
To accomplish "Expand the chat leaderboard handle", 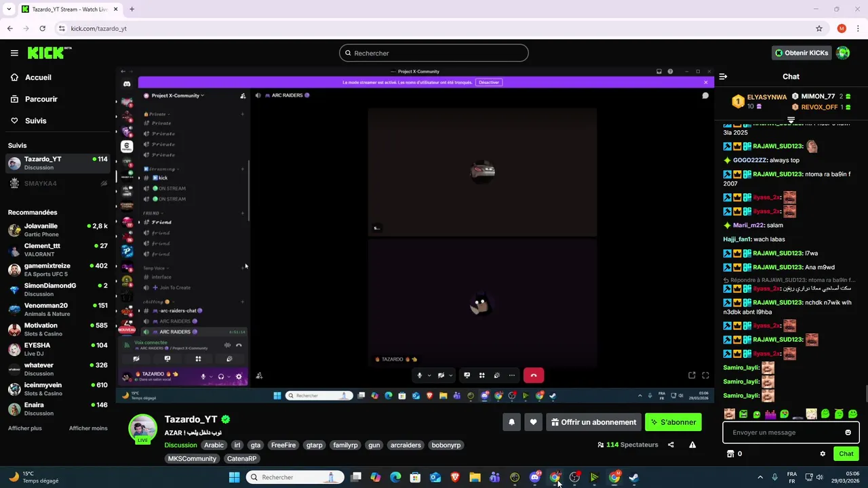I will pyautogui.click(x=791, y=120).
